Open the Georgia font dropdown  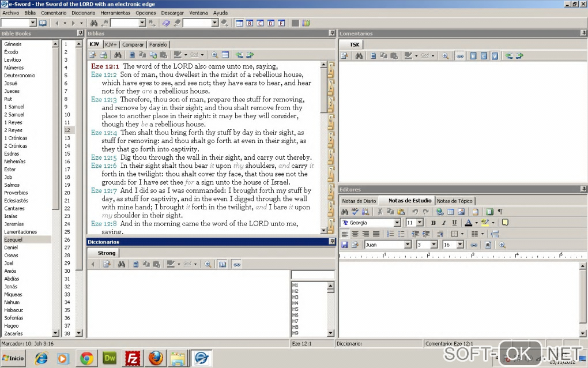coord(397,223)
